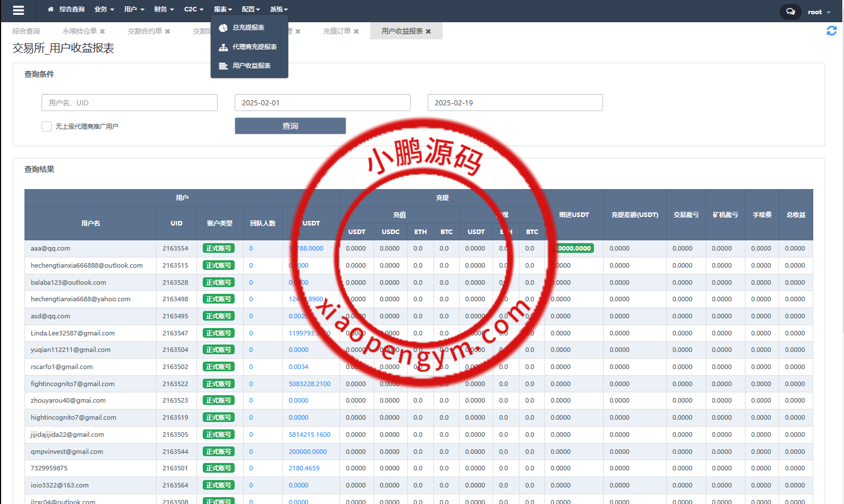844x504 pixels.
Task: Expand the C2C dropdown menu
Action: pos(194,10)
